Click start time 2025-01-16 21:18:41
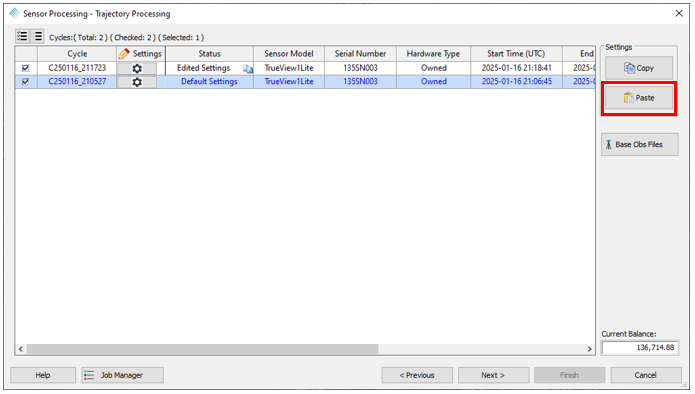The width and height of the screenshot is (695, 394). coord(517,68)
